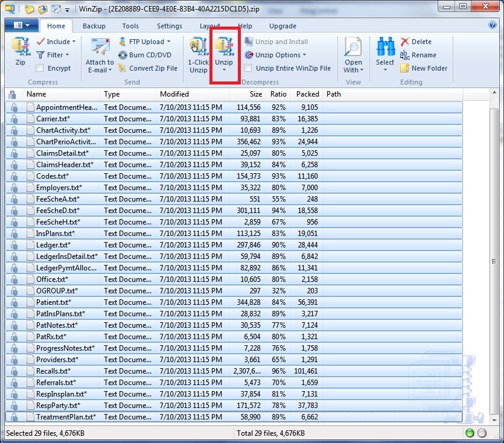Open the WinZip help question mark icon

click(x=493, y=25)
